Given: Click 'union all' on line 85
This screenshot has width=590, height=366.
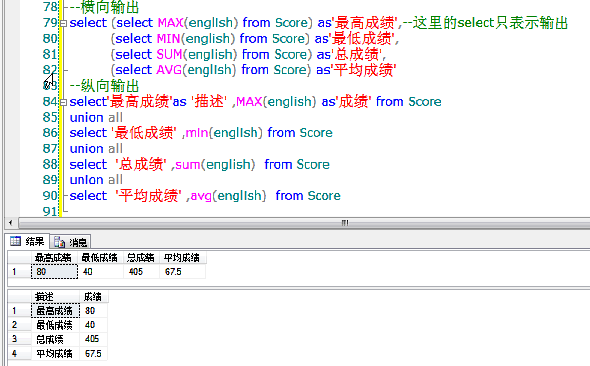Looking at the screenshot, I should click(96, 118).
